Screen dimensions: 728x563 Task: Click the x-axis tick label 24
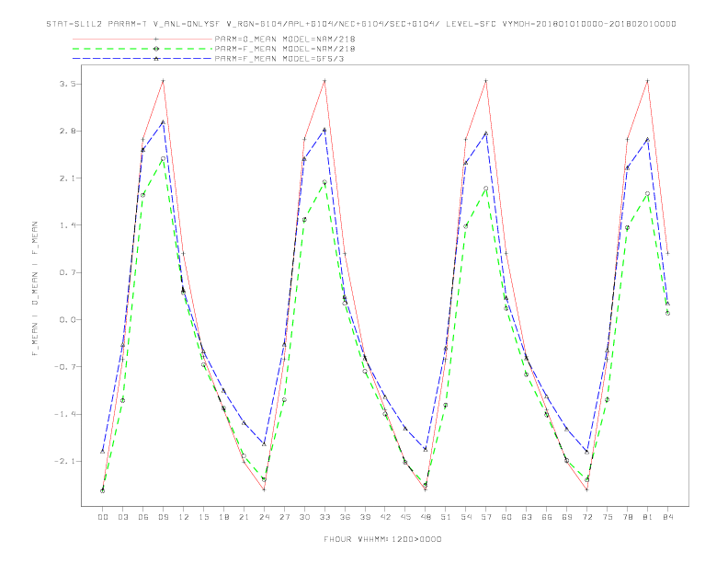264,517
